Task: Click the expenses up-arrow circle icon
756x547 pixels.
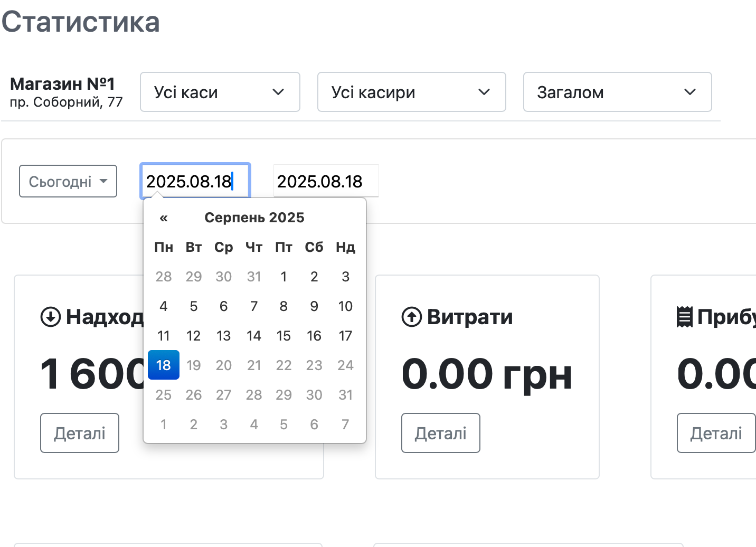Action: pos(412,317)
